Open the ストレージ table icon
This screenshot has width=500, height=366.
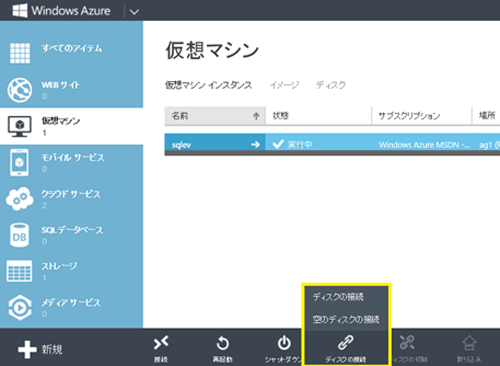tap(19, 271)
